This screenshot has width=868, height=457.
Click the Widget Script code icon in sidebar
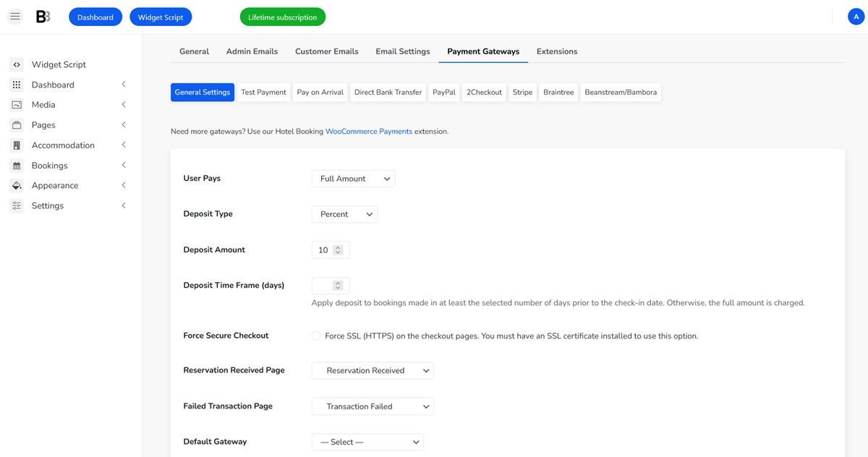click(17, 64)
